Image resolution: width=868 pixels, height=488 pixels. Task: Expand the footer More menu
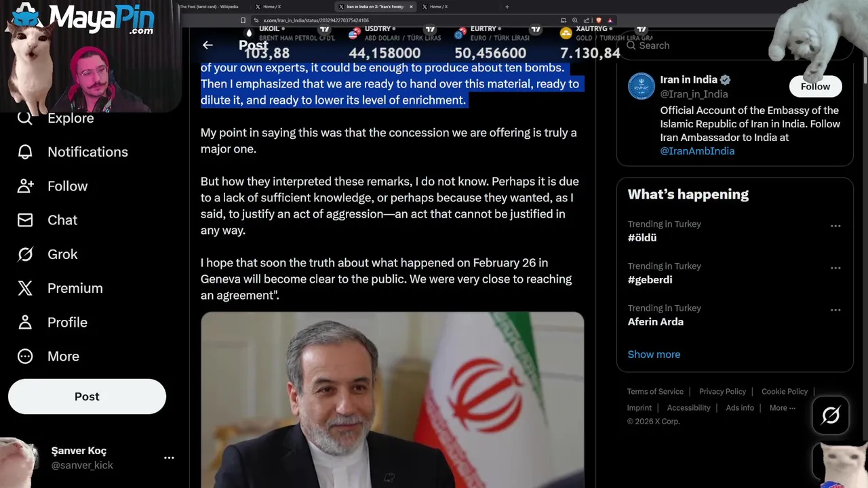pyautogui.click(x=782, y=408)
